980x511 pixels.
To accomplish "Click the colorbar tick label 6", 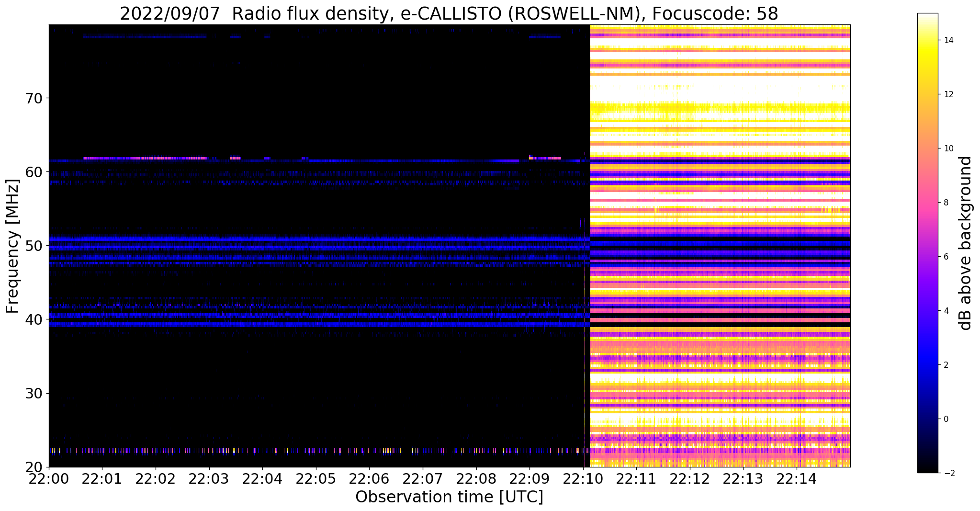I will [x=945, y=257].
